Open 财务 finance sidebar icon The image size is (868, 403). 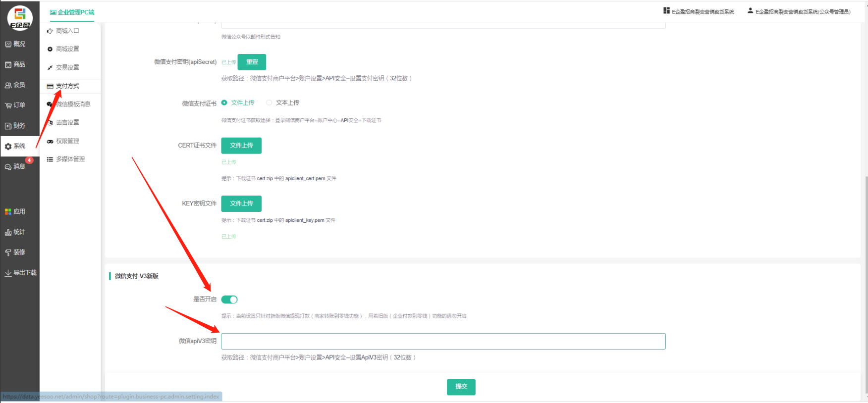(8, 126)
